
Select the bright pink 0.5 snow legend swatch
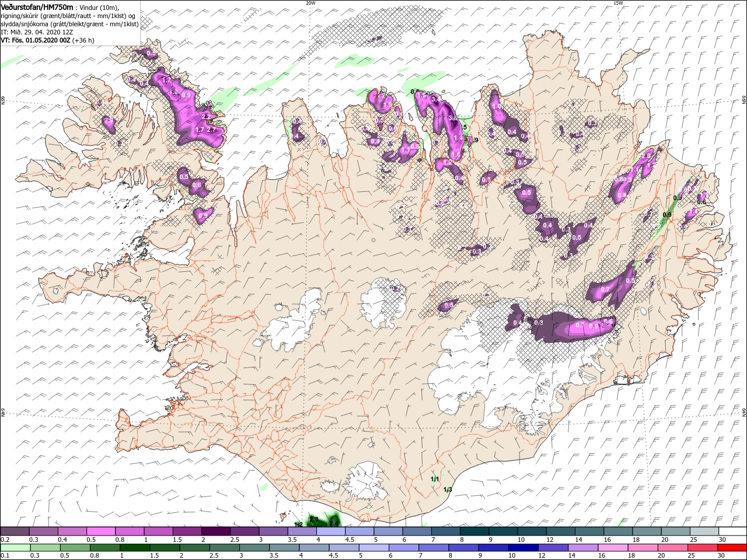[x=100, y=531]
